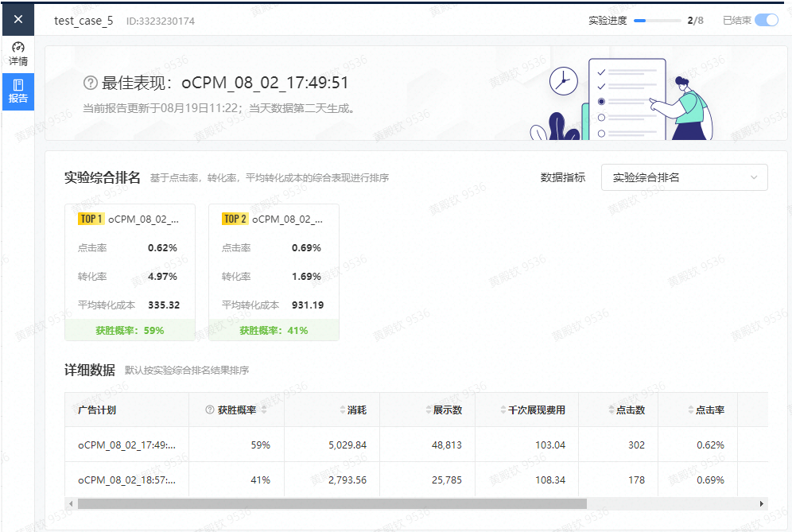This screenshot has height=532, width=792.
Task: Open the 详情 sidebar tab
Action: [18, 54]
